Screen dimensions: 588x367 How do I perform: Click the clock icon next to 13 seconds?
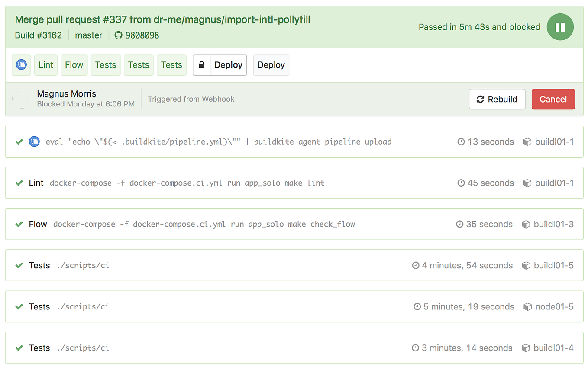461,142
